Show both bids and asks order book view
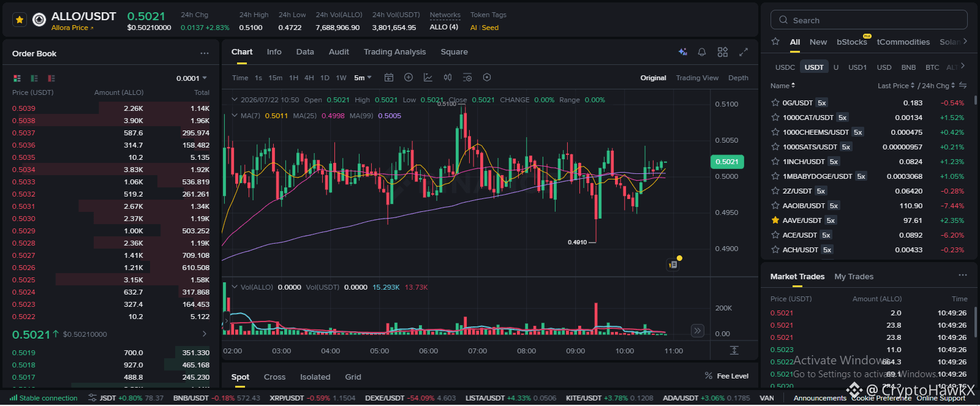Image resolution: width=980 pixels, height=406 pixels. 17,78
